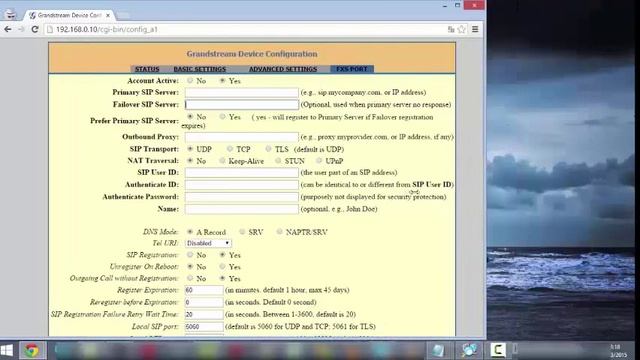Open the STATUS page
This screenshot has height=360, width=640.
pos(147,69)
